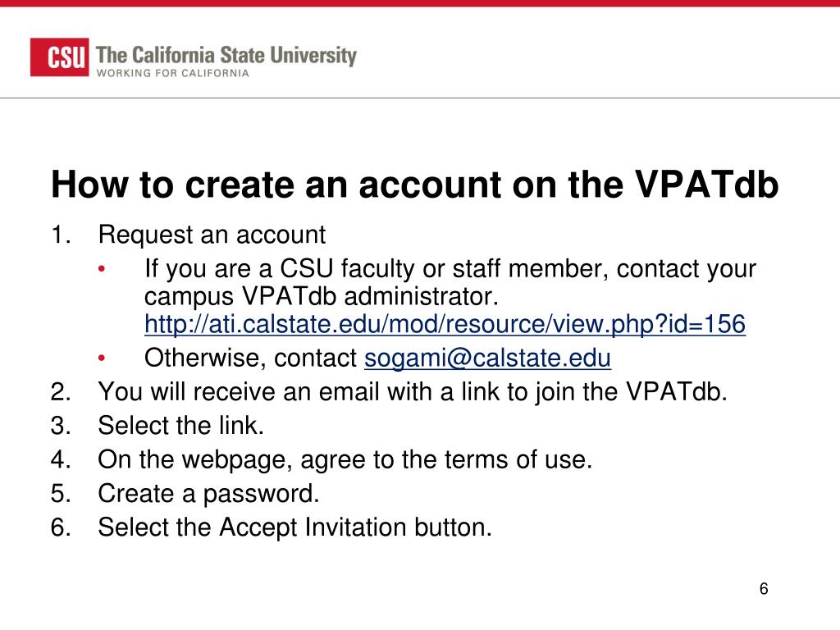Image resolution: width=840 pixels, height=630 pixels.
Task: Select the "Request an account" step
Action: [x=212, y=235]
